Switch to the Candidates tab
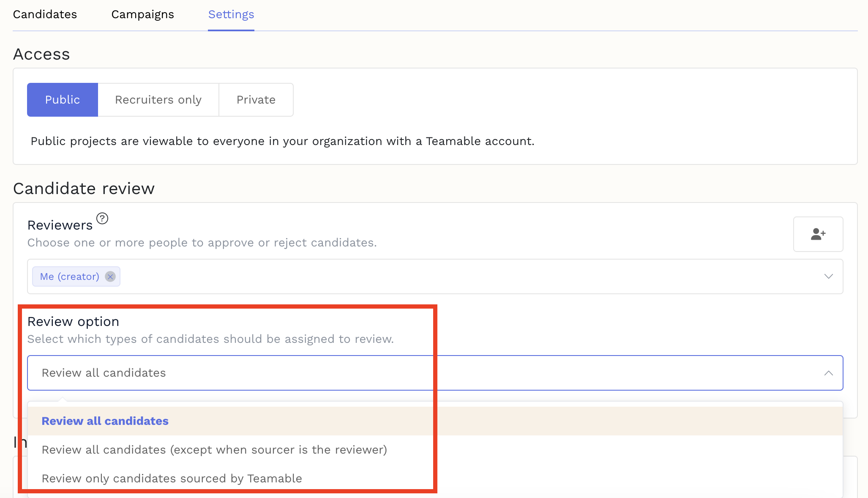The image size is (868, 498). tap(45, 14)
